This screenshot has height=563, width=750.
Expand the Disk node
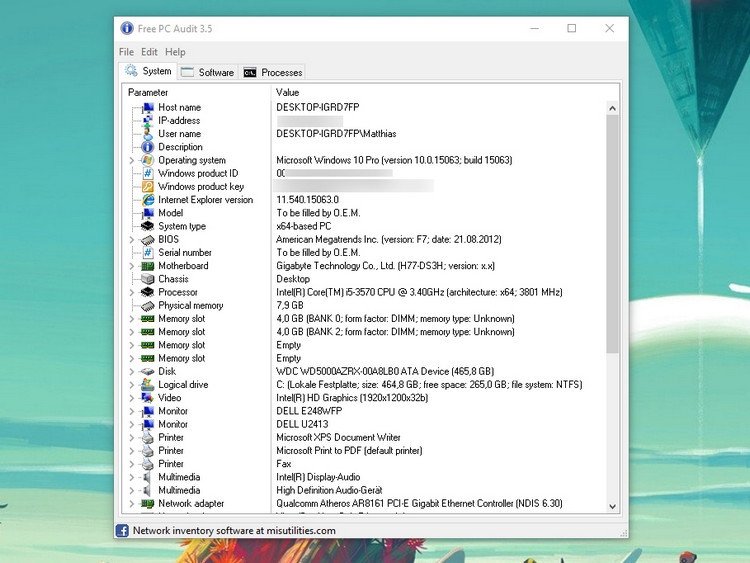click(x=132, y=371)
